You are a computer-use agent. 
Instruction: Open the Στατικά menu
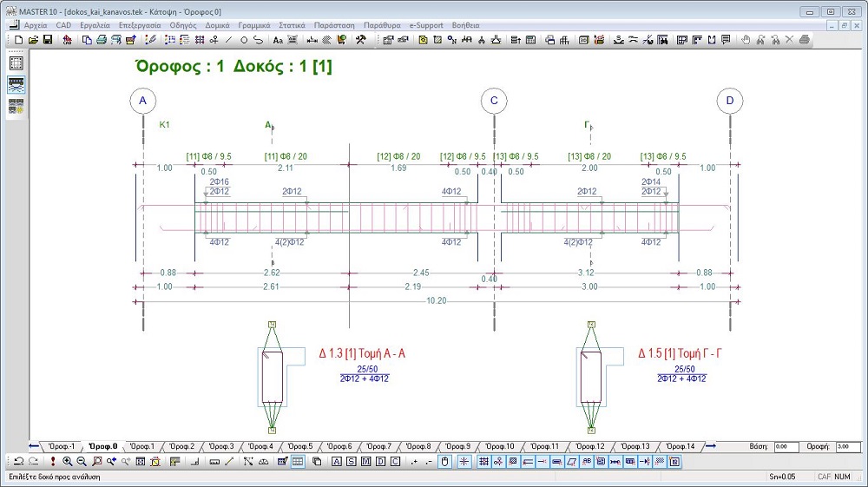(291, 25)
